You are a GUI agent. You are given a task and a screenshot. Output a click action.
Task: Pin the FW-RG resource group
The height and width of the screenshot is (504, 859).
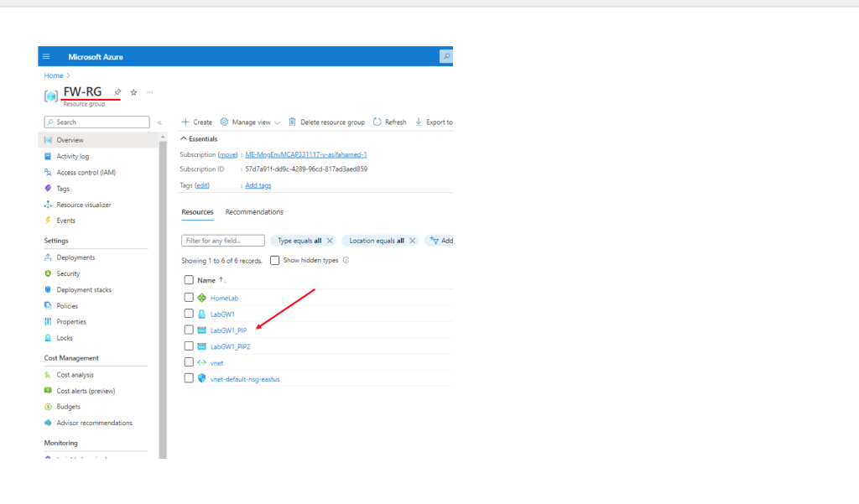(117, 92)
